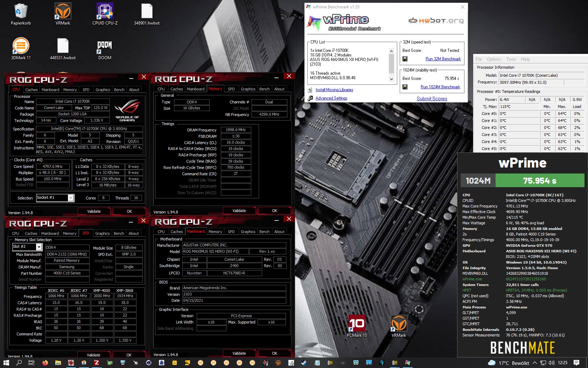Click the BIOS Version 2103 field
This screenshot has width=588, height=368.
[x=234, y=294]
